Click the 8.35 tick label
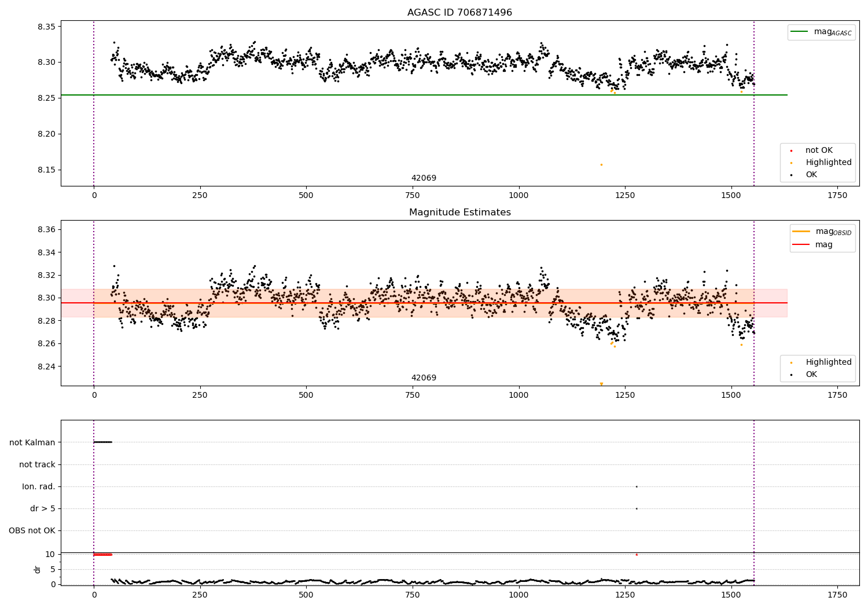This screenshot has width=868, height=608. pos(46,27)
